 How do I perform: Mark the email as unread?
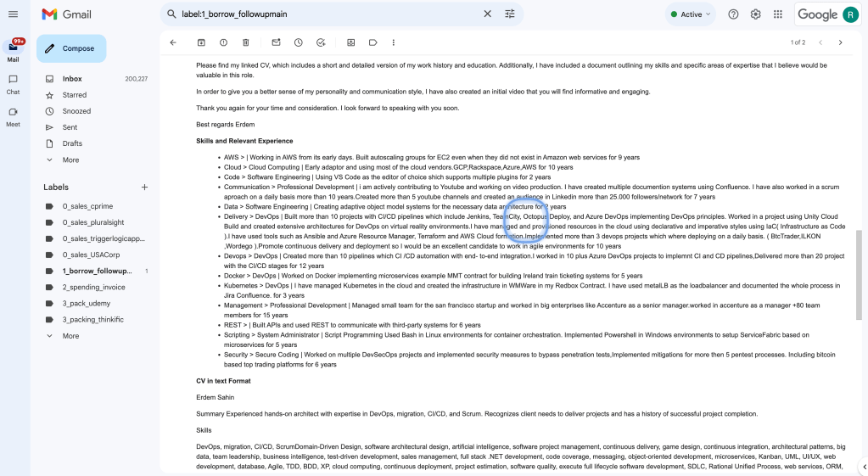coord(276,42)
